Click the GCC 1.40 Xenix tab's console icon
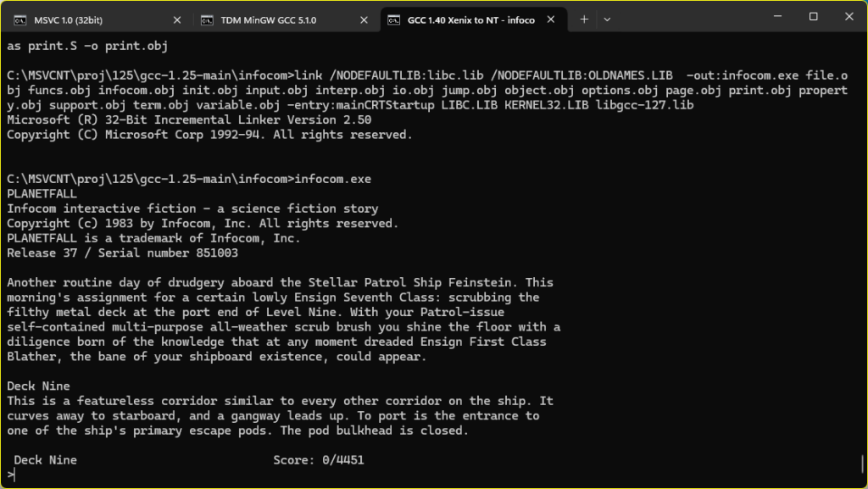This screenshot has width=868, height=489. pyautogui.click(x=394, y=19)
